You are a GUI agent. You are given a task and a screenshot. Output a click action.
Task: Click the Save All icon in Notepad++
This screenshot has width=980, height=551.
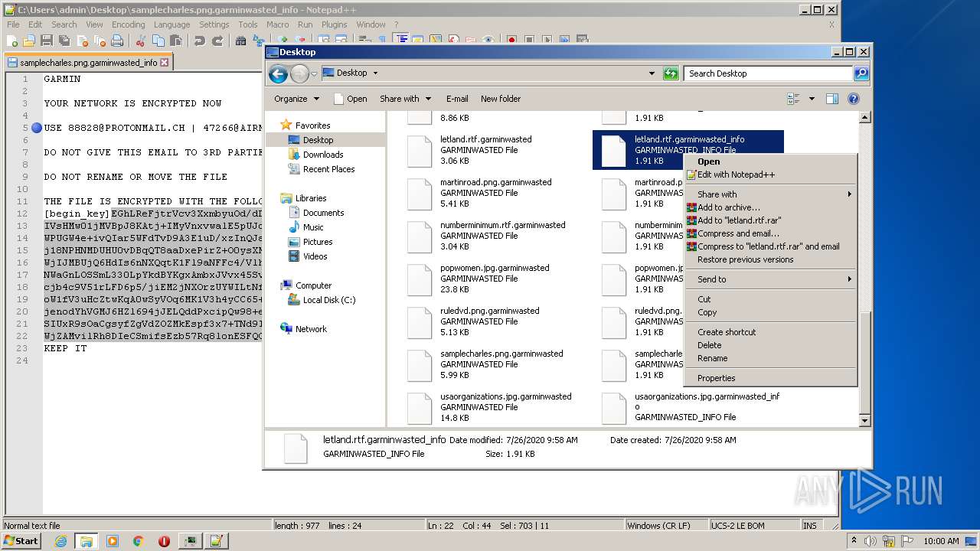(x=64, y=41)
